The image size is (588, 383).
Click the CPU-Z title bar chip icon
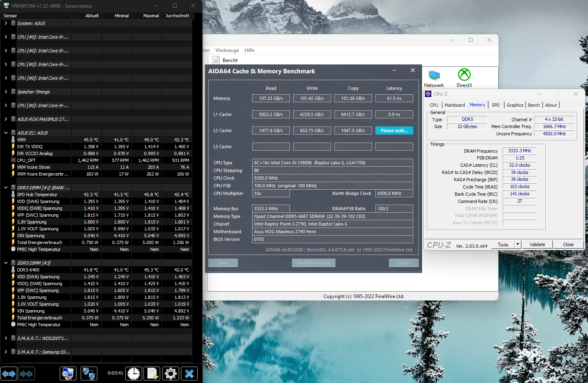[x=428, y=94]
